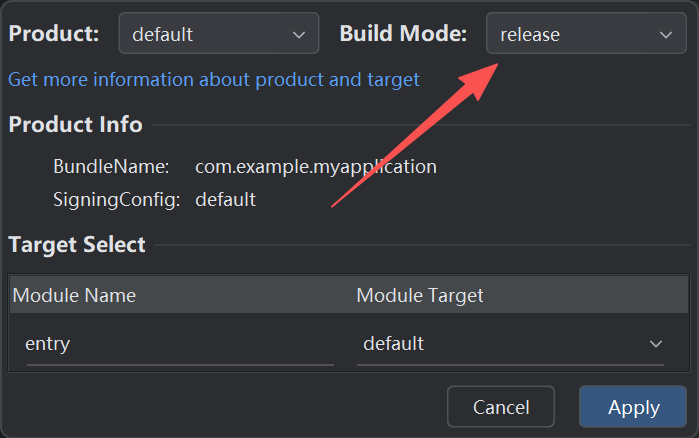
Task: Select the entry module name cell
Action: [x=180, y=344]
